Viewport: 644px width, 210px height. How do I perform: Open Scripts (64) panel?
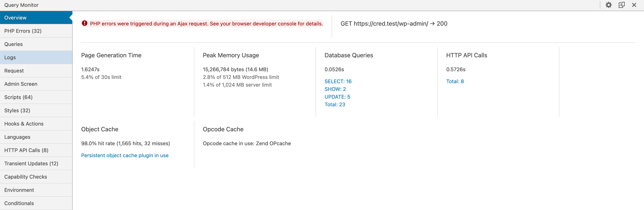coord(18,97)
